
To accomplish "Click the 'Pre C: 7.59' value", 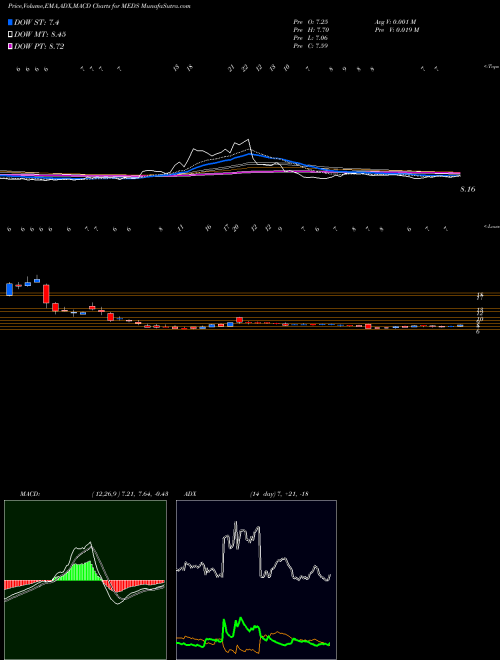I will (311, 45).
